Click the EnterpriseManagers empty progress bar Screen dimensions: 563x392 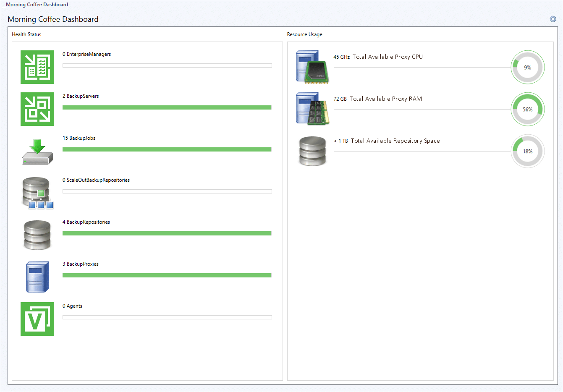(x=167, y=65)
